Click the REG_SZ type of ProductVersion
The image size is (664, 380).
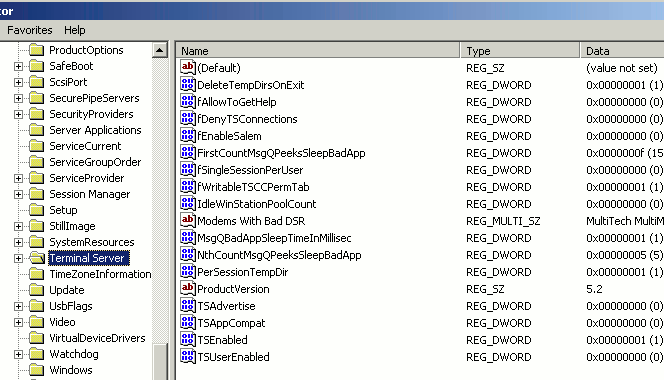point(485,289)
